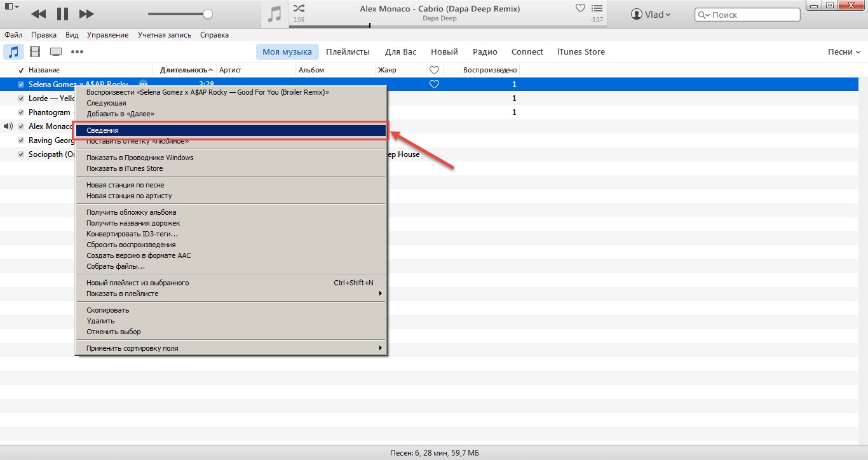Uncheck the Selena Gomez song checkbox
Screen dimensions: 868x460
click(21, 85)
